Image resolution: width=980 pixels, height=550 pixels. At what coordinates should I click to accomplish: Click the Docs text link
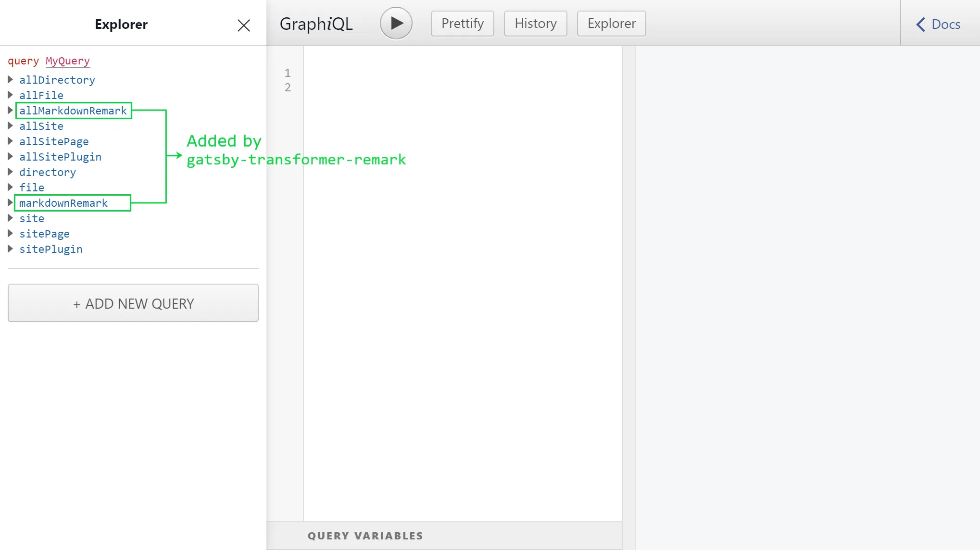[x=946, y=24]
